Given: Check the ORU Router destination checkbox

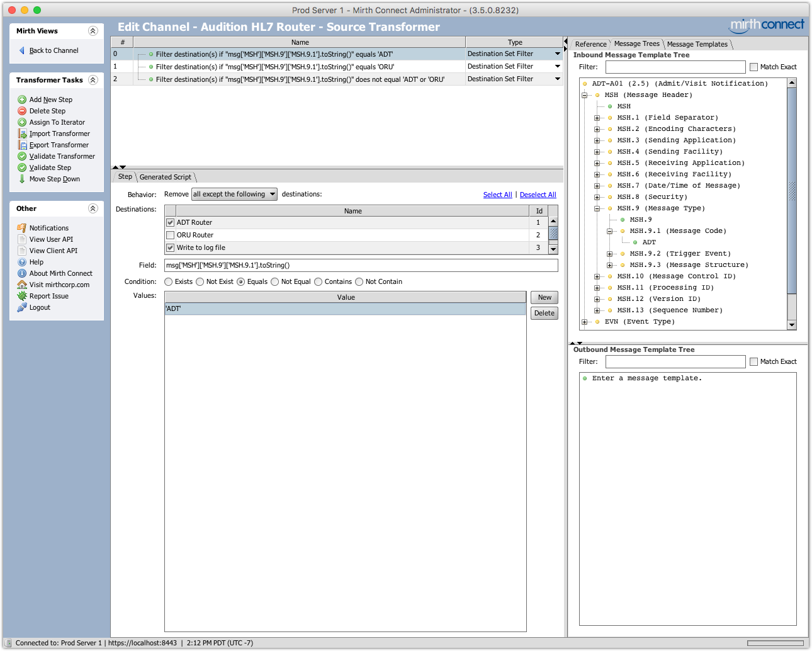Looking at the screenshot, I should click(x=170, y=235).
